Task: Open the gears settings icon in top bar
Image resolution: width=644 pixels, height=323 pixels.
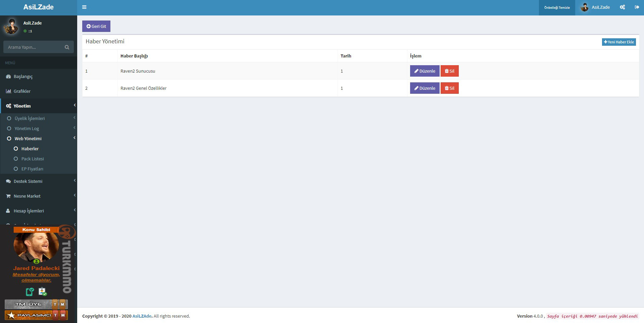Action: coord(622,7)
